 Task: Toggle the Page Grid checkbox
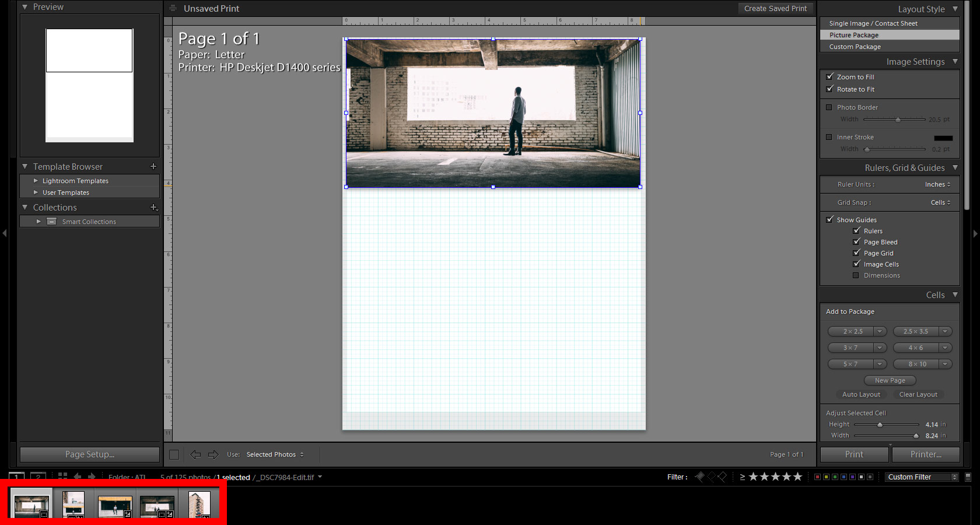pyautogui.click(x=856, y=253)
